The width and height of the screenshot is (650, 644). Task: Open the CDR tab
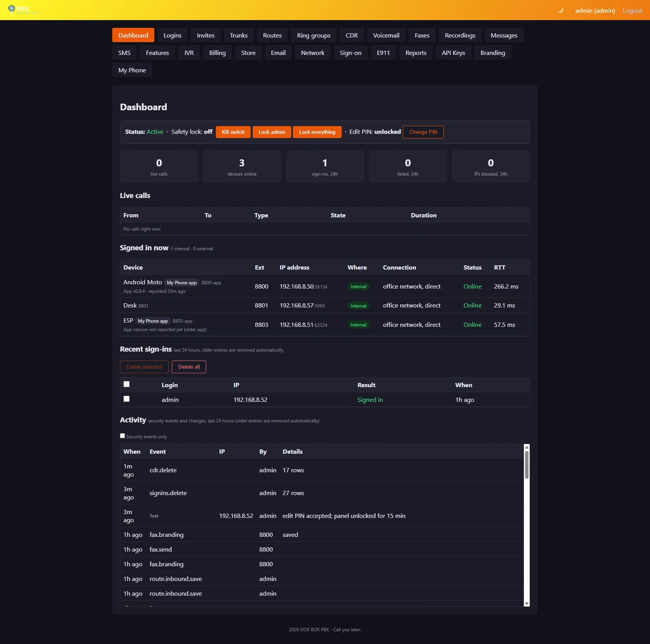[x=352, y=35]
